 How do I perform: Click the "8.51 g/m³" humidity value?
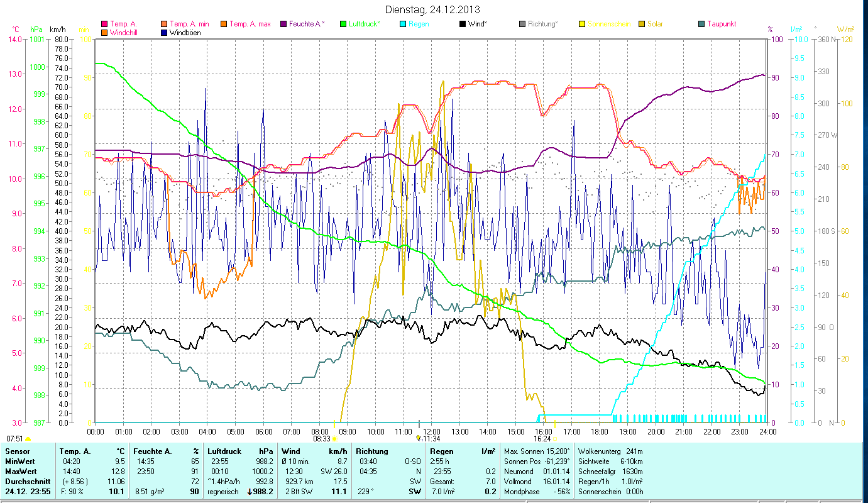148,492
